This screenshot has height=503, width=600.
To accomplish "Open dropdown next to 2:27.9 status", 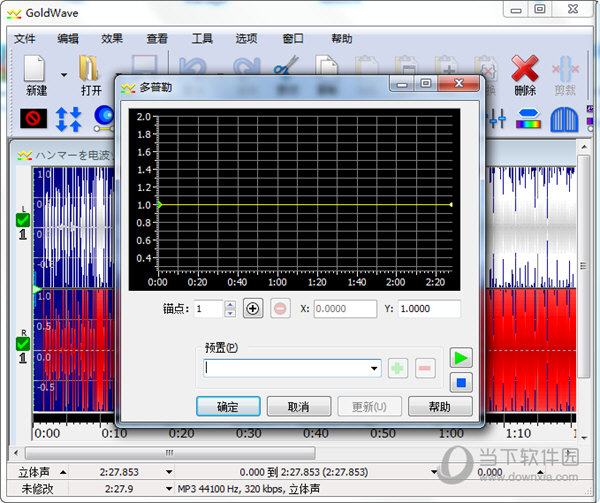I will [169, 489].
